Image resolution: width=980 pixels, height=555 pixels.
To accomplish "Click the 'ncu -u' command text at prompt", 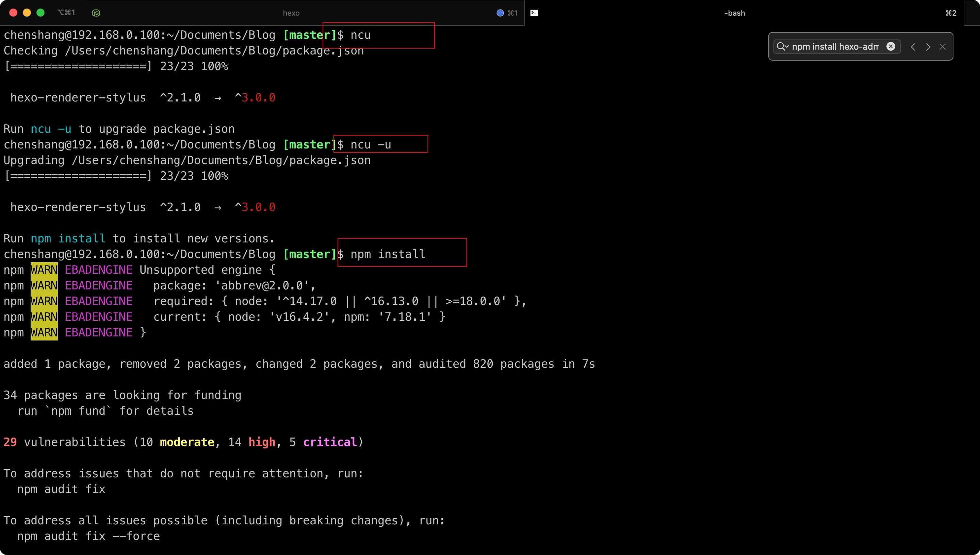I will coord(371,144).
